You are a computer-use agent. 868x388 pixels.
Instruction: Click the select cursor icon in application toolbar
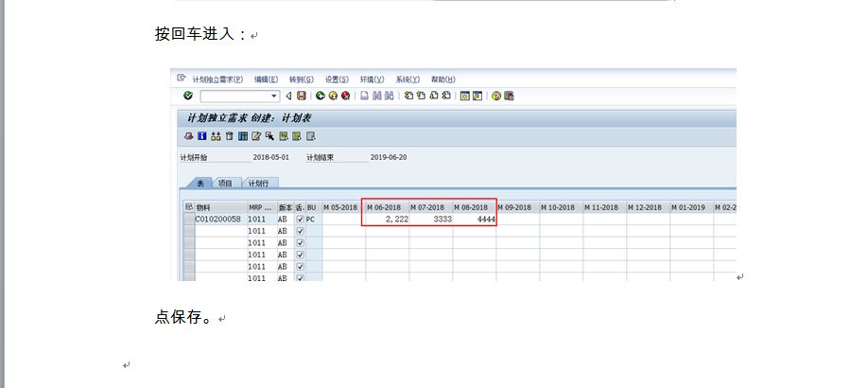[x=269, y=136]
